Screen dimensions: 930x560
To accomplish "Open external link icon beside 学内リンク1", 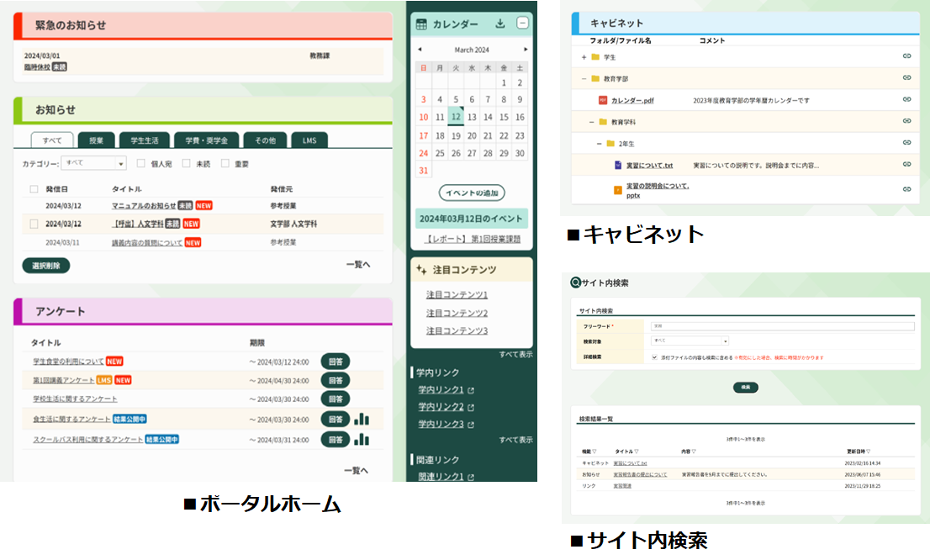I will tap(471, 390).
